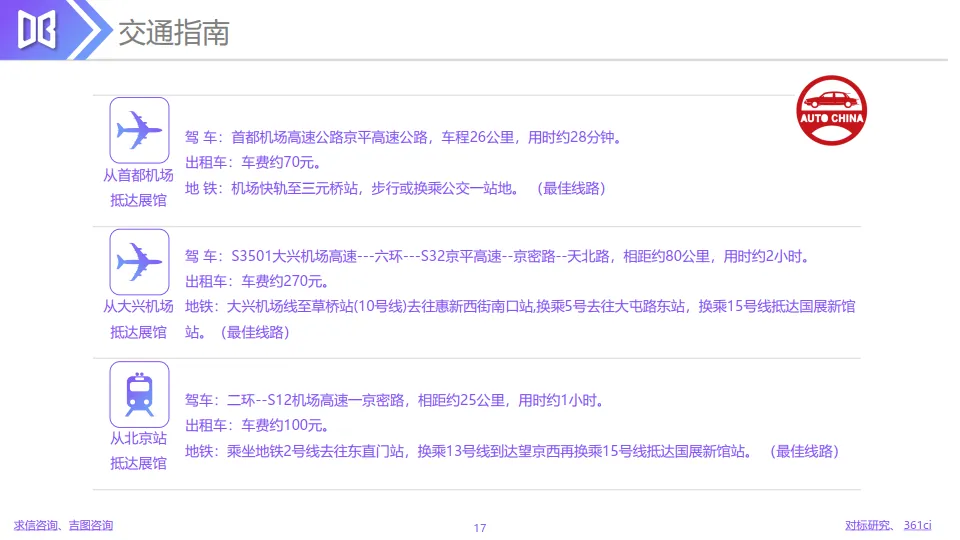Click the airplane icon for 首都机场
The width and height of the screenshot is (960, 540).
coord(140,130)
